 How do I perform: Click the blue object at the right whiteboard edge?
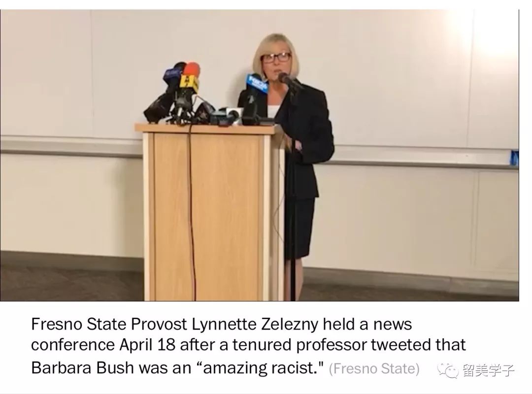click(x=514, y=158)
